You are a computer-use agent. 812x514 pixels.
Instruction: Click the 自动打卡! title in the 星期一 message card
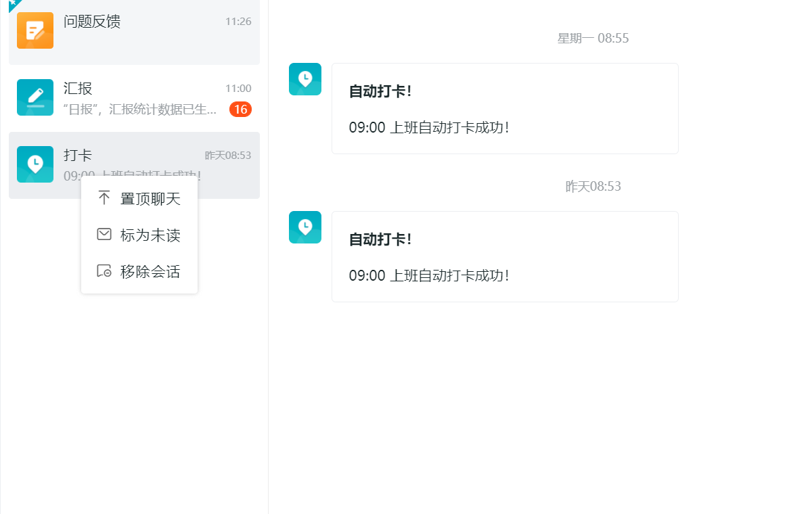pyautogui.click(x=380, y=91)
